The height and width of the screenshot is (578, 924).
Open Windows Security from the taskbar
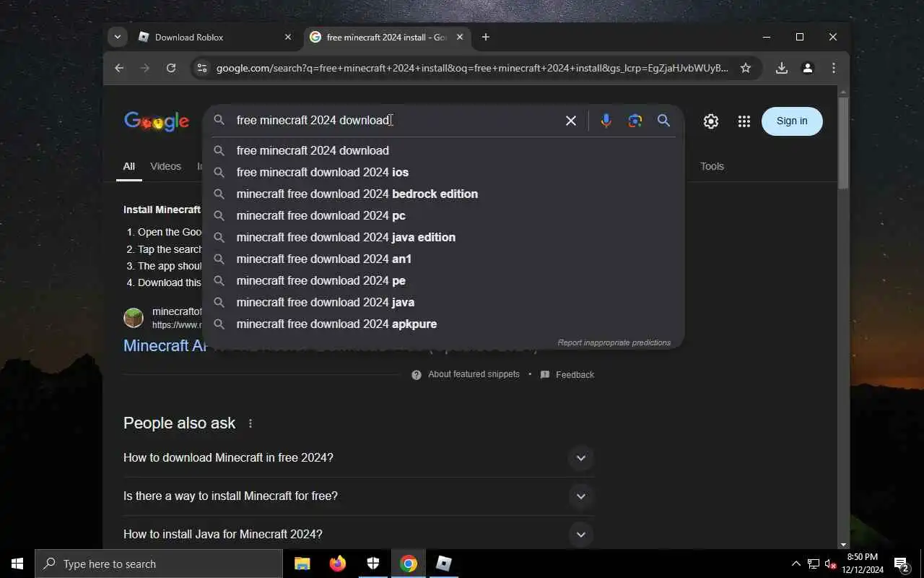pos(372,564)
